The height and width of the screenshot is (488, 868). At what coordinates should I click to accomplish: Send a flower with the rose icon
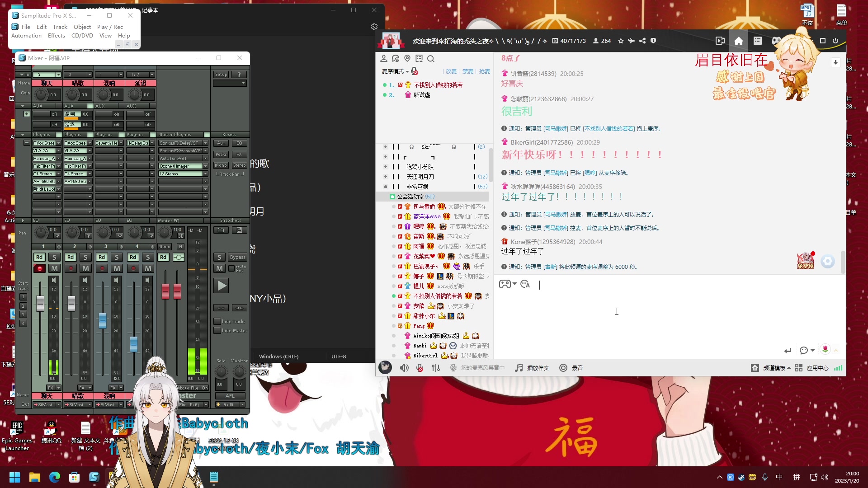tap(825, 349)
